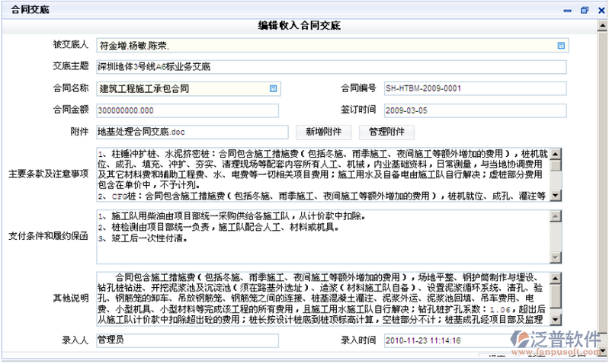Click the 录入时间 timestamp field

click(475, 340)
